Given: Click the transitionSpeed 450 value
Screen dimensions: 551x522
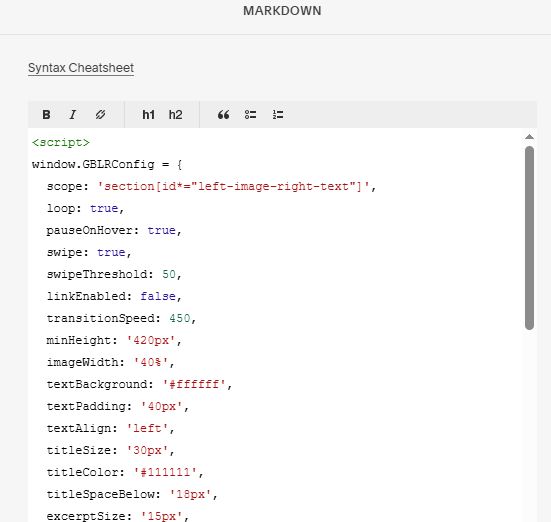Looking at the screenshot, I should click(x=180, y=318).
